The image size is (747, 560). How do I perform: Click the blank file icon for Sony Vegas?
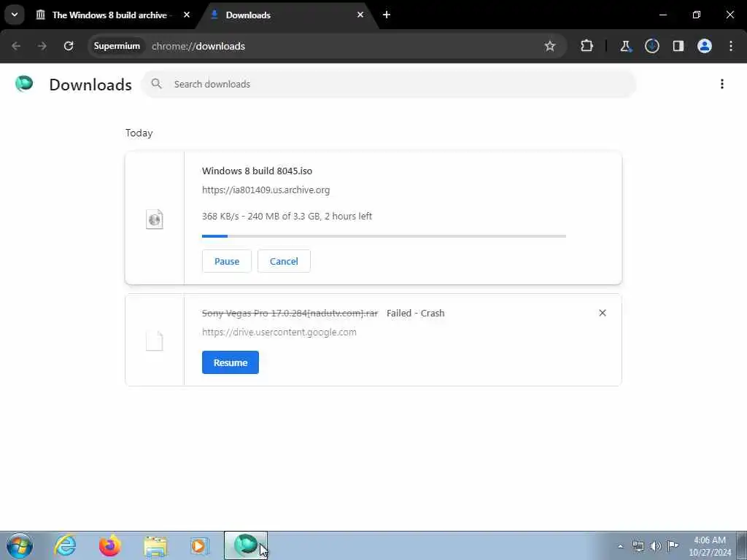click(155, 341)
